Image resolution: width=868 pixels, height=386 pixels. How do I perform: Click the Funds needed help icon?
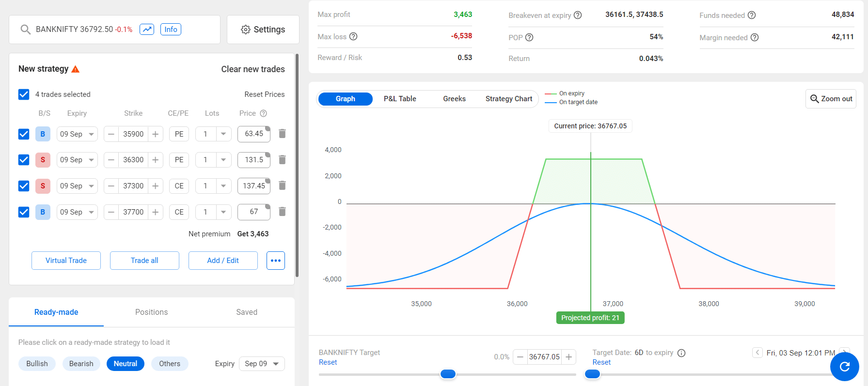752,15
